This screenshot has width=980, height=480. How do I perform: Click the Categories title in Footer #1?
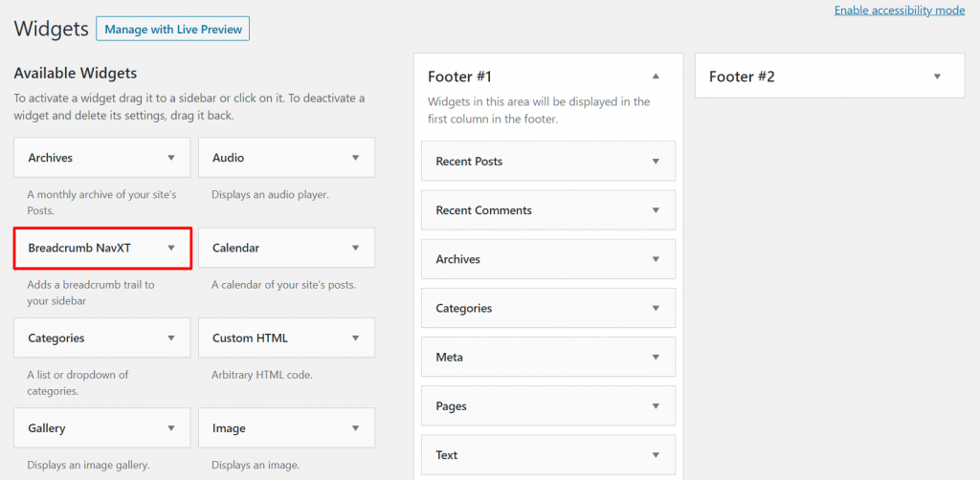click(463, 308)
